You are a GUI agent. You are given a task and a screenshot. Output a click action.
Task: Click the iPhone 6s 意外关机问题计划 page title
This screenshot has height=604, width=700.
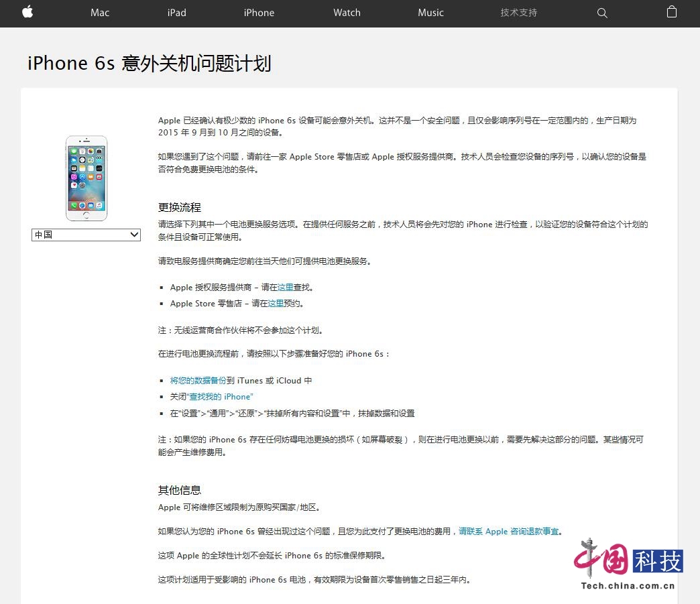point(148,63)
